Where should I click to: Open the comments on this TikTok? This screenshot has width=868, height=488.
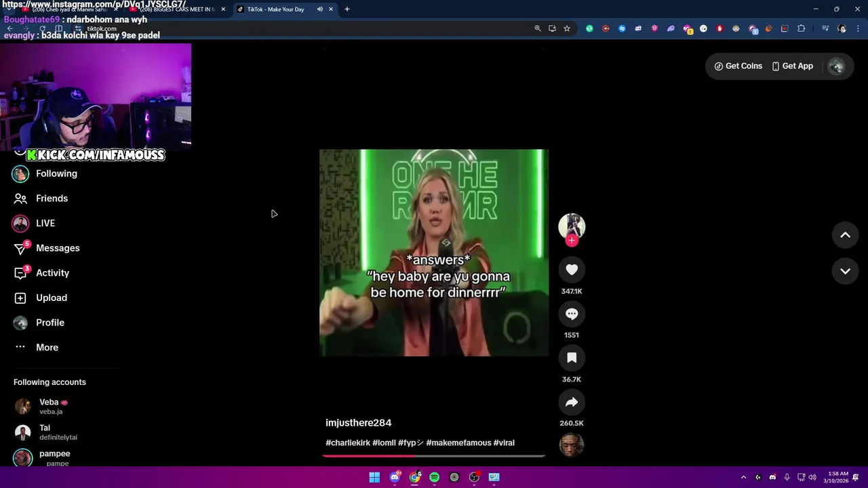coord(572,314)
